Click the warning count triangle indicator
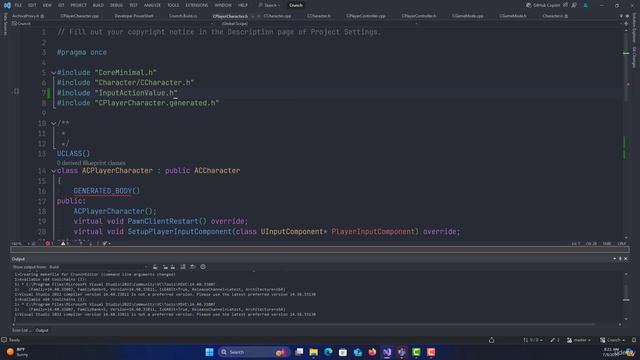Image resolution: width=640 pixels, height=360 pixels. 64,244
